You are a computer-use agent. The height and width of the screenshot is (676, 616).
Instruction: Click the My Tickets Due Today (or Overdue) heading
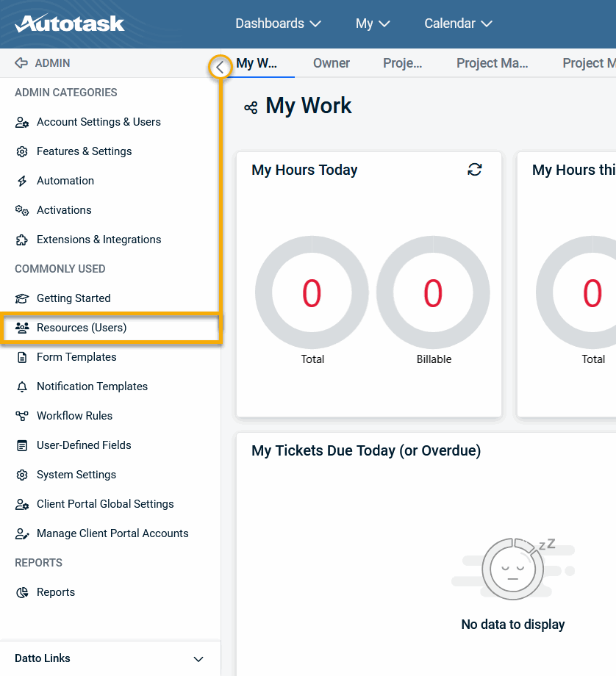(366, 450)
